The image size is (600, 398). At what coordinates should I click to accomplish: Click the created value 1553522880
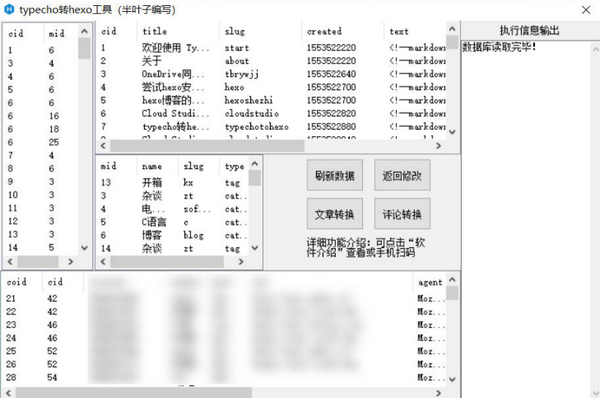(x=331, y=127)
